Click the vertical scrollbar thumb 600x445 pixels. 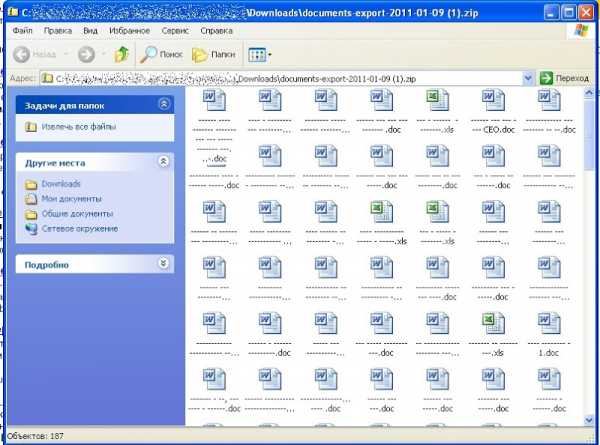click(x=589, y=134)
